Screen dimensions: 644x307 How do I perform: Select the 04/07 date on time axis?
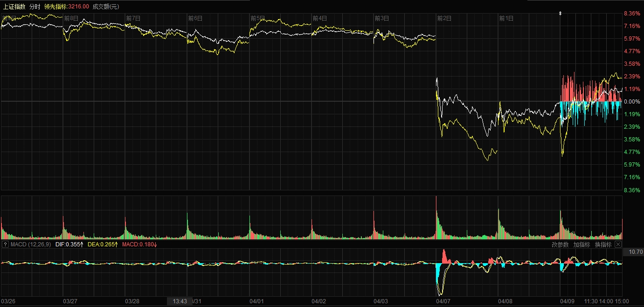pos(443,301)
